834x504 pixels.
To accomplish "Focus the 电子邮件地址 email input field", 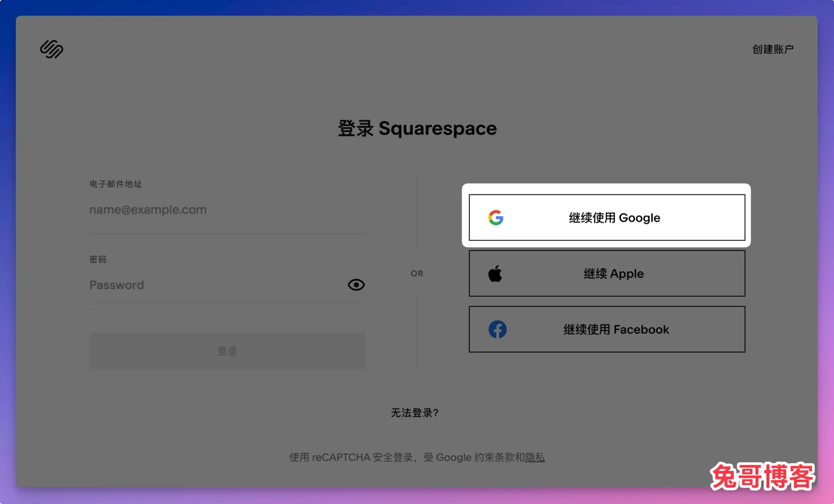I will point(227,210).
